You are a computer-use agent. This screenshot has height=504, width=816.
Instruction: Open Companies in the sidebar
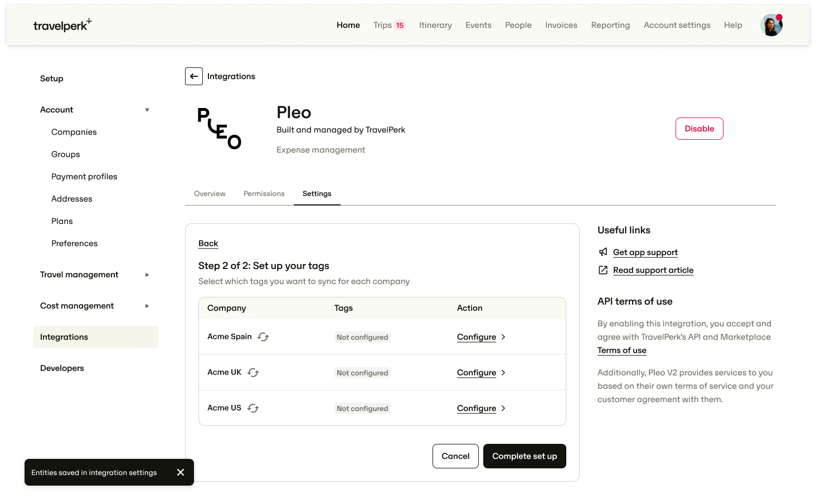pyautogui.click(x=74, y=132)
